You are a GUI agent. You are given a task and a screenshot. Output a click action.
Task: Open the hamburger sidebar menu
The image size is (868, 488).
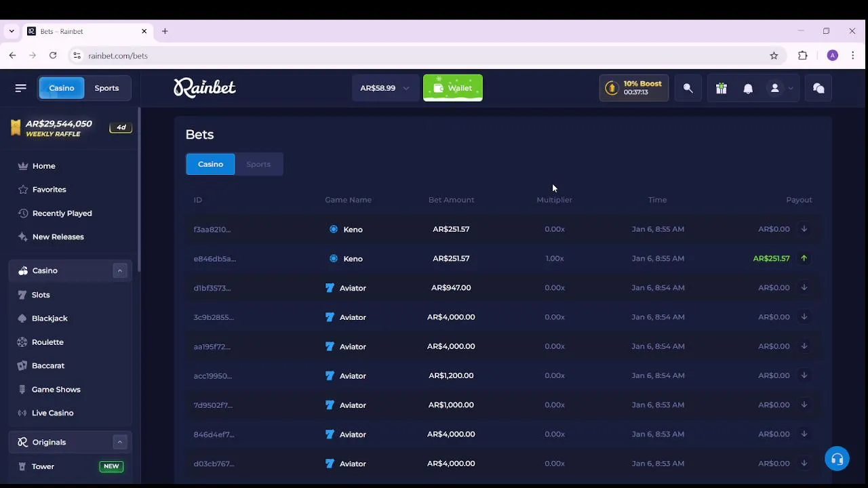coord(20,88)
